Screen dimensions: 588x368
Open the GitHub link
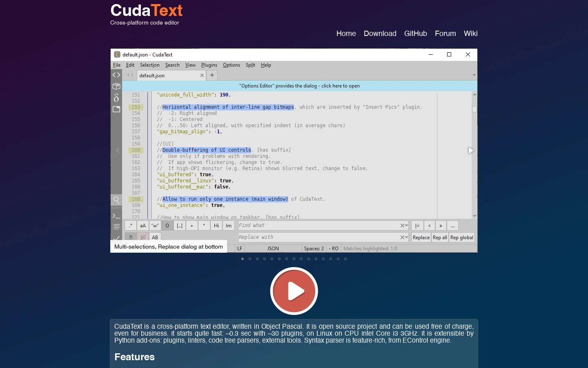[416, 34]
